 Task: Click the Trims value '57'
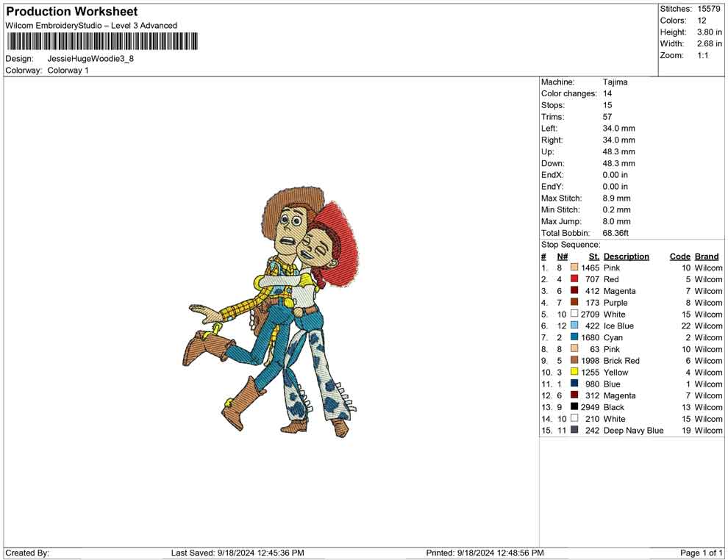(x=607, y=117)
